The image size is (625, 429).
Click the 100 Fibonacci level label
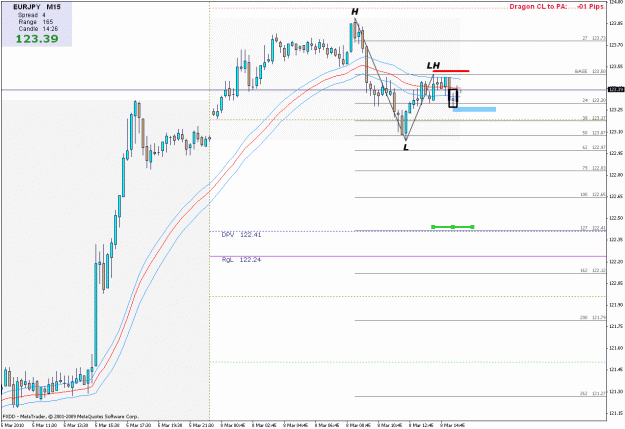tap(593, 195)
